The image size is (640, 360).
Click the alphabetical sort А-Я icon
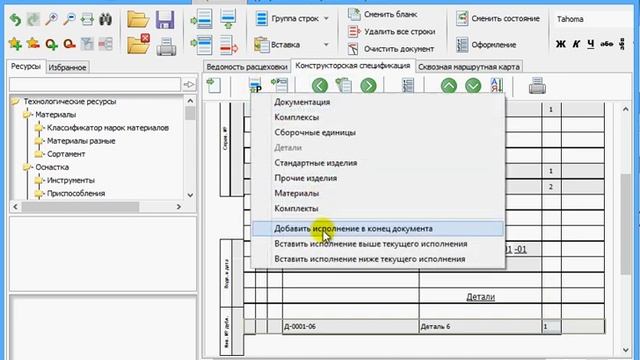[x=496, y=85]
